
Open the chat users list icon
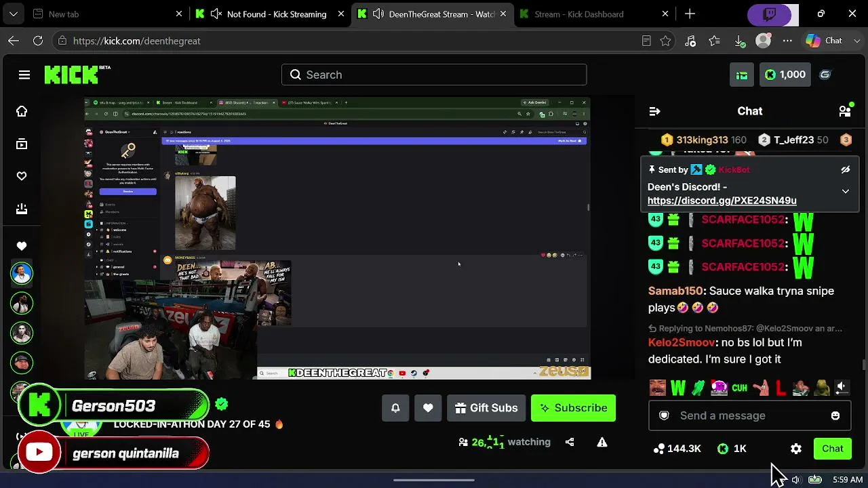845,111
